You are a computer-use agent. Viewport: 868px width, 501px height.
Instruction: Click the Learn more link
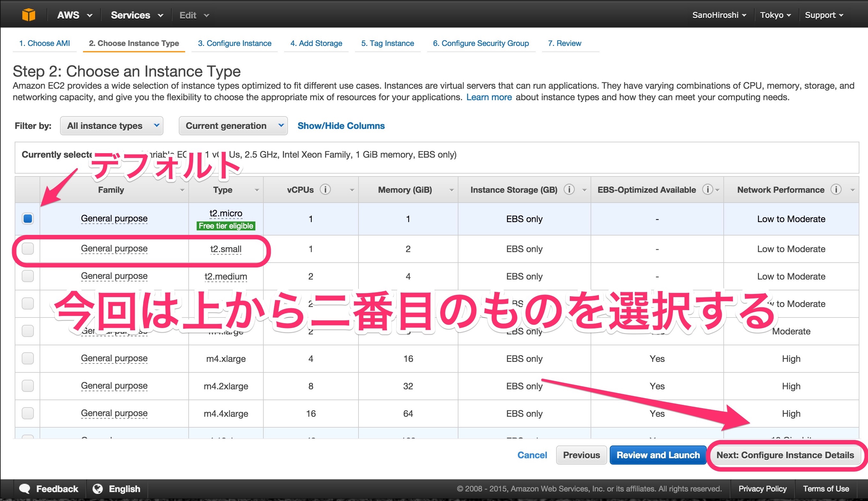coord(489,97)
